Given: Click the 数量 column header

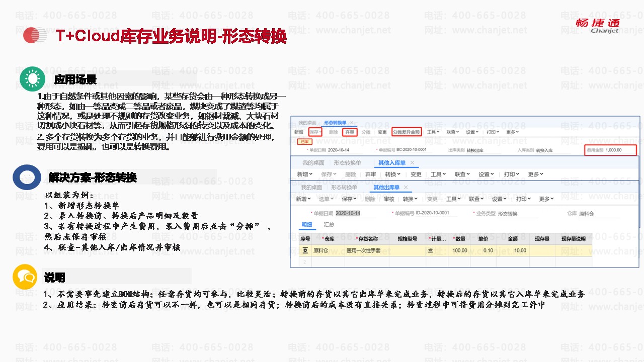Looking at the screenshot, I should tap(459, 239).
